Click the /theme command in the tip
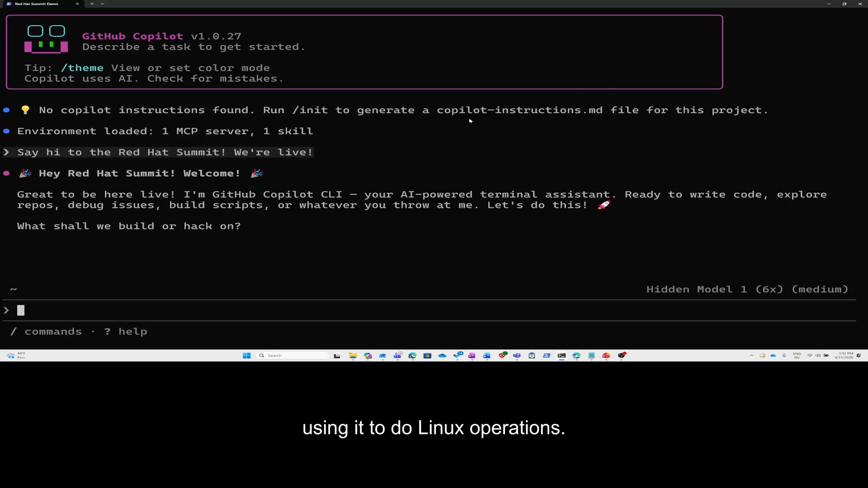This screenshot has height=488, width=868. 82,68
